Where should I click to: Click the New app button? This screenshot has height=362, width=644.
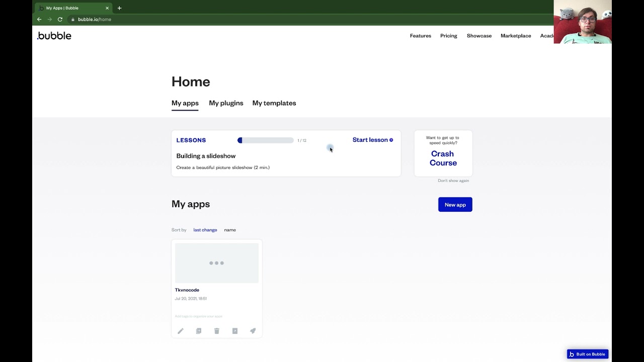[455, 205]
